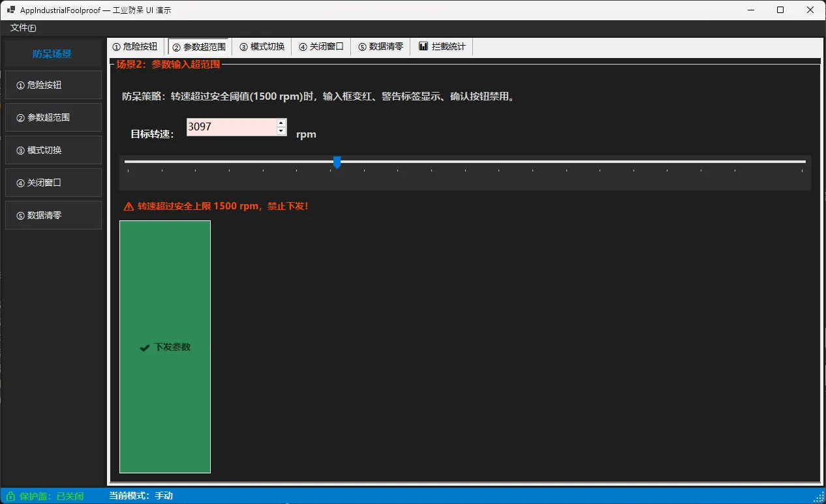Screen dimensions: 826x504
Task: Click the blue rpm slider handle
Action: point(337,162)
